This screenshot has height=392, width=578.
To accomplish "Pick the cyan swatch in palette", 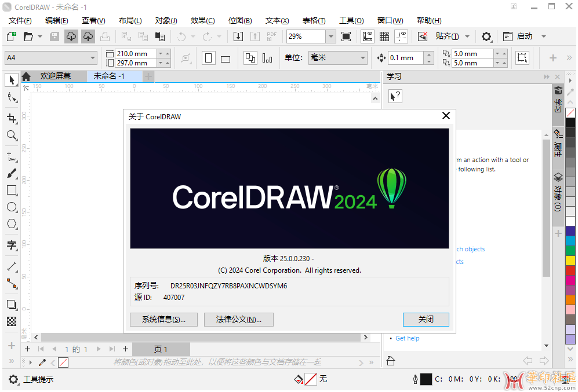I will coord(570,241).
